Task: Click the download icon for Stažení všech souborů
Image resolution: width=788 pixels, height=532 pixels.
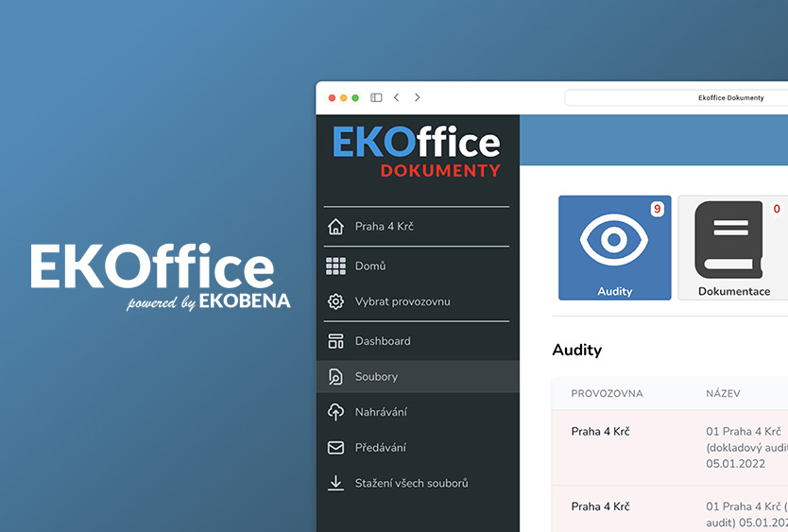Action: click(335, 483)
